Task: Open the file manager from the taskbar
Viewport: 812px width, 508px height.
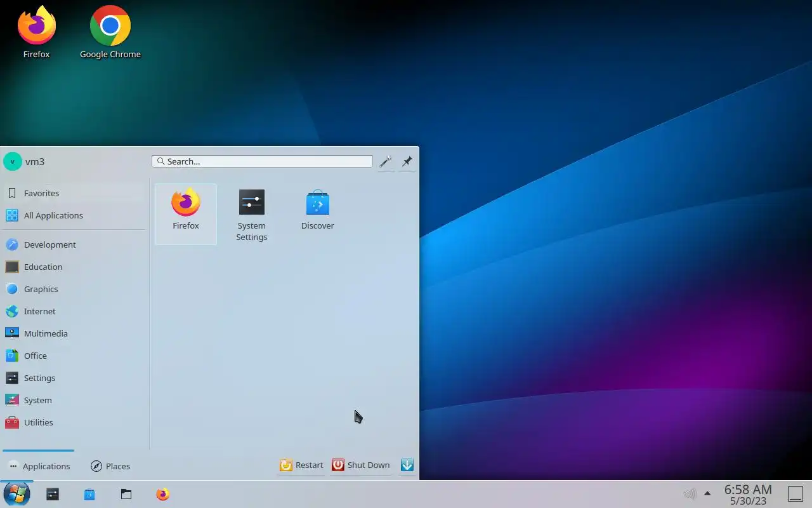Action: click(126, 494)
